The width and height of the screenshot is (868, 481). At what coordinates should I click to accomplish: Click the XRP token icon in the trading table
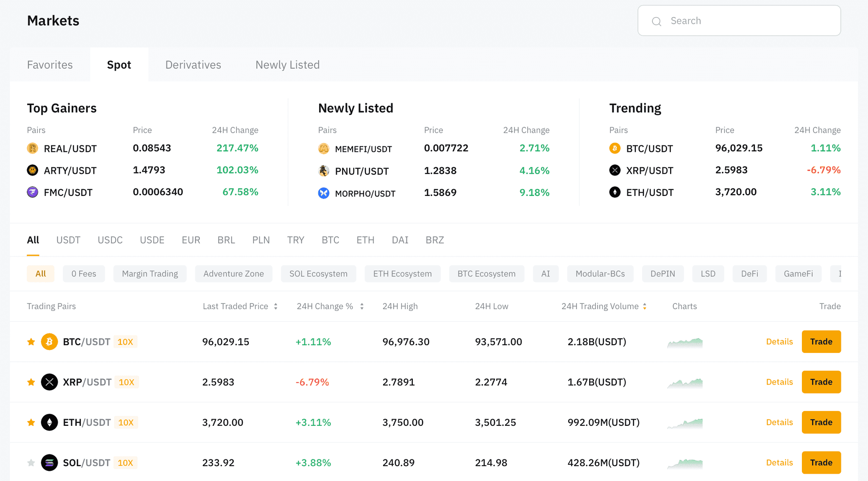click(x=50, y=382)
